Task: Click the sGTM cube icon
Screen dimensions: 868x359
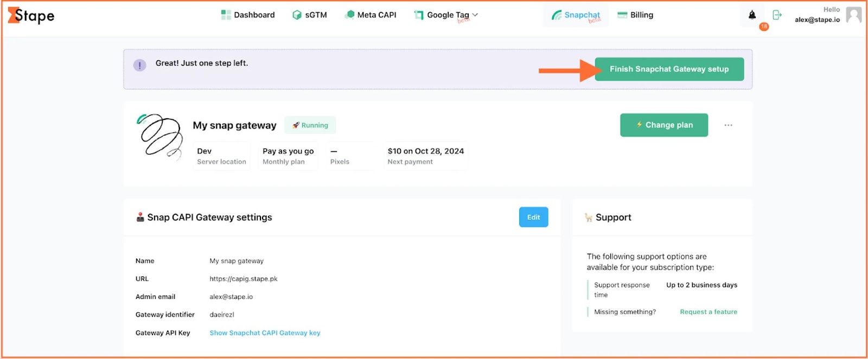Action: [x=297, y=15]
